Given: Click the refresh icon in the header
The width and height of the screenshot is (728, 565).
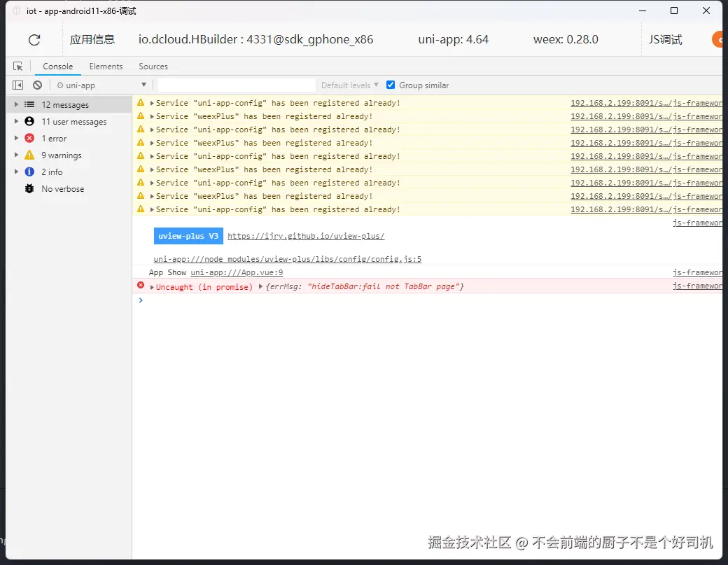Looking at the screenshot, I should click(34, 40).
